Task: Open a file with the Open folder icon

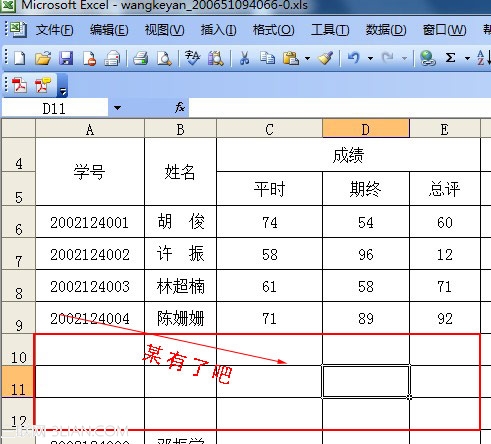Action: pos(43,58)
